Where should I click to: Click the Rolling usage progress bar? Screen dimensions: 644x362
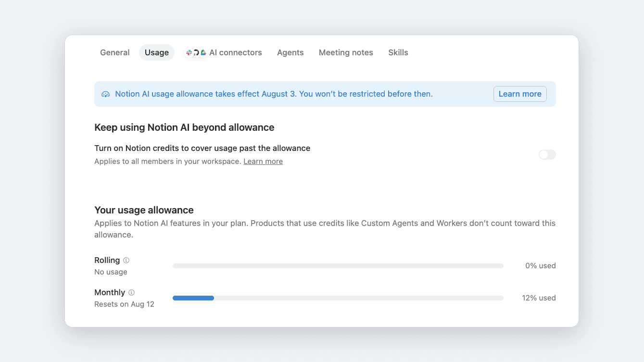[338, 266]
